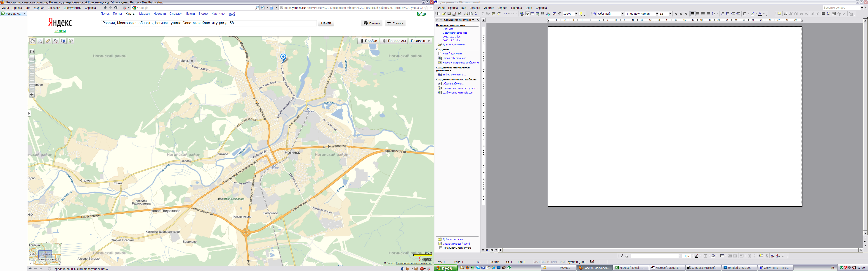Click the highlight color swatch in Word
Screen dimensions: 868x271
coord(752,14)
